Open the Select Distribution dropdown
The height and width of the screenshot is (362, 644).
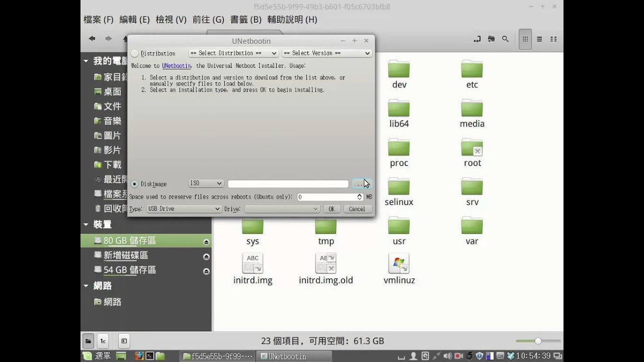tap(233, 53)
